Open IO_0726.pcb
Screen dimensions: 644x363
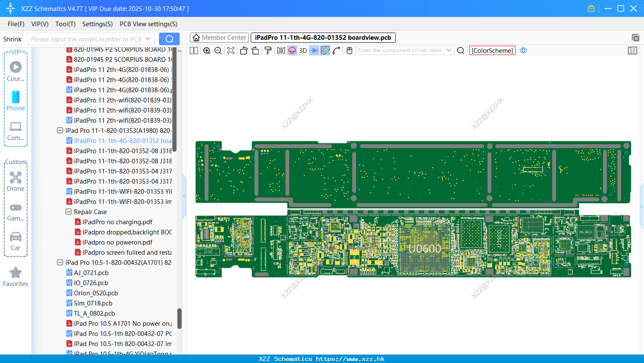point(87,283)
